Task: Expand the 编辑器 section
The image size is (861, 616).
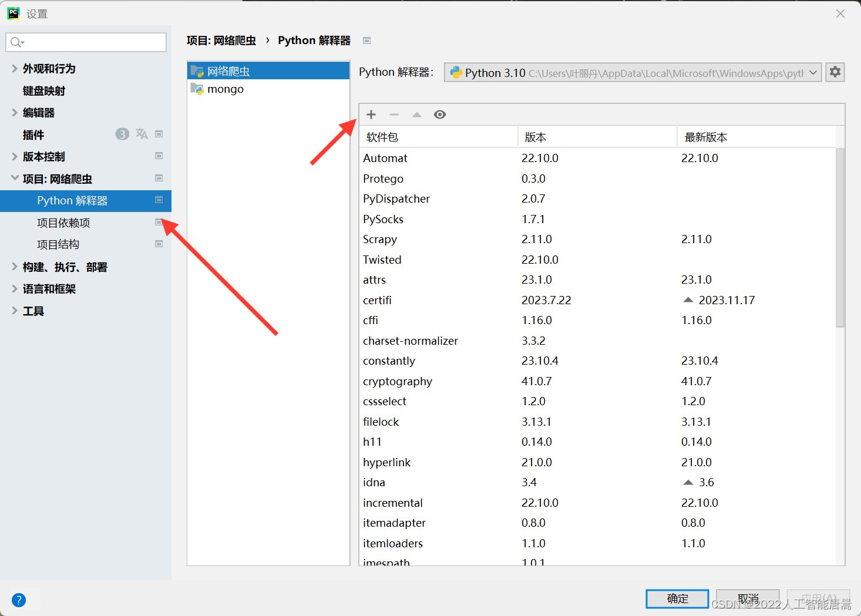Action: [x=15, y=112]
